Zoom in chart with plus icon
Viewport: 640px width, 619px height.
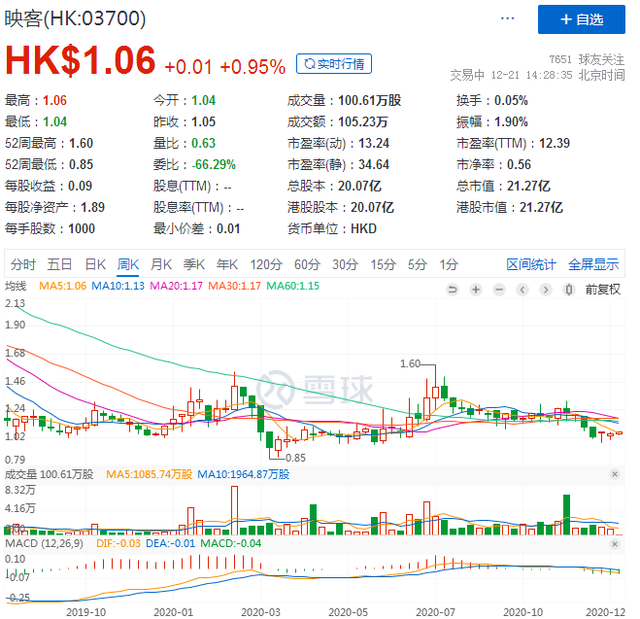tap(476, 290)
